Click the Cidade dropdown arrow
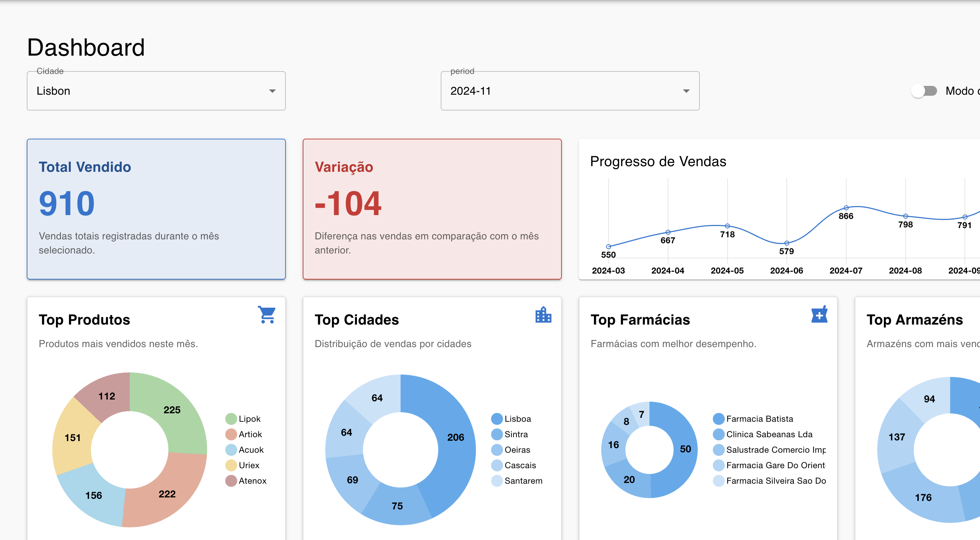This screenshot has height=540, width=980. coord(272,91)
